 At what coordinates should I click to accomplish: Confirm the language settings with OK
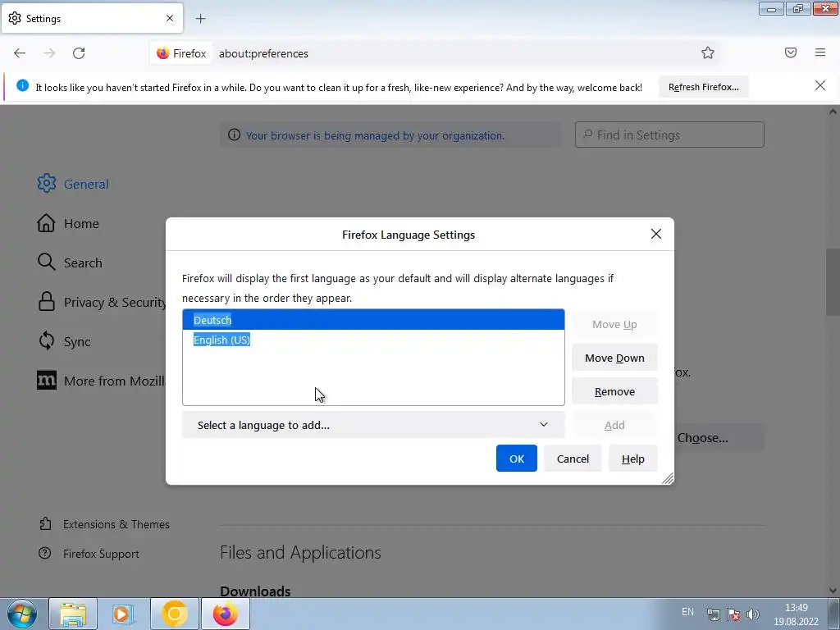(x=517, y=459)
